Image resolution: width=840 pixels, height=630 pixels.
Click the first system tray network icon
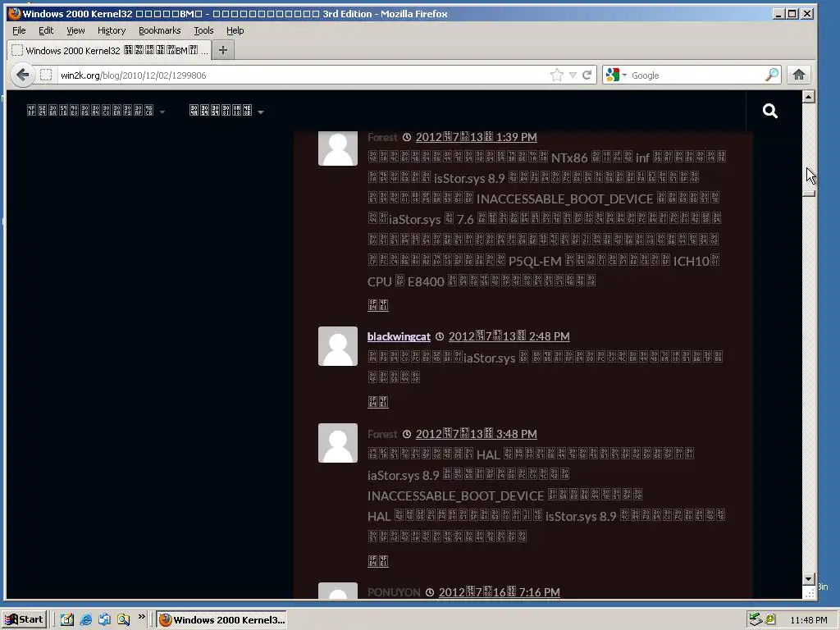point(756,620)
